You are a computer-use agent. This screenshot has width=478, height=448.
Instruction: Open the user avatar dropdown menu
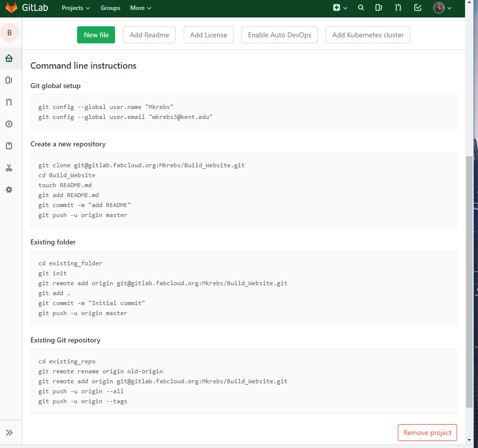tap(442, 8)
